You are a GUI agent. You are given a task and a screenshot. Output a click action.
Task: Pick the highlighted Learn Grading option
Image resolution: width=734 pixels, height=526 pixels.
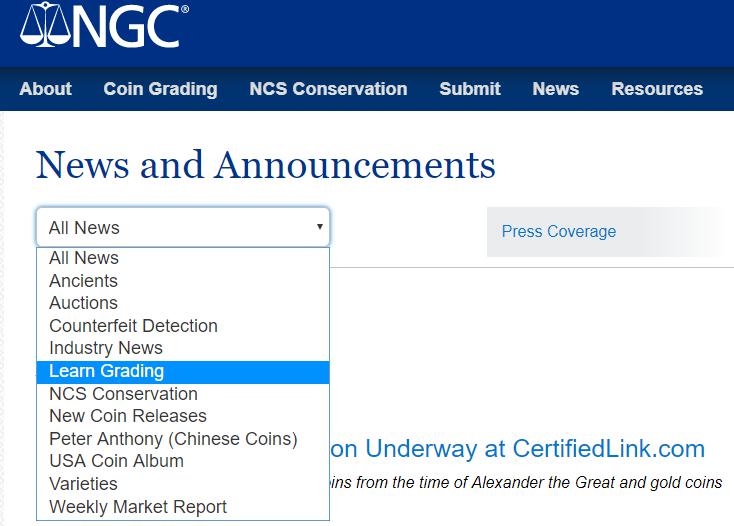(x=183, y=372)
